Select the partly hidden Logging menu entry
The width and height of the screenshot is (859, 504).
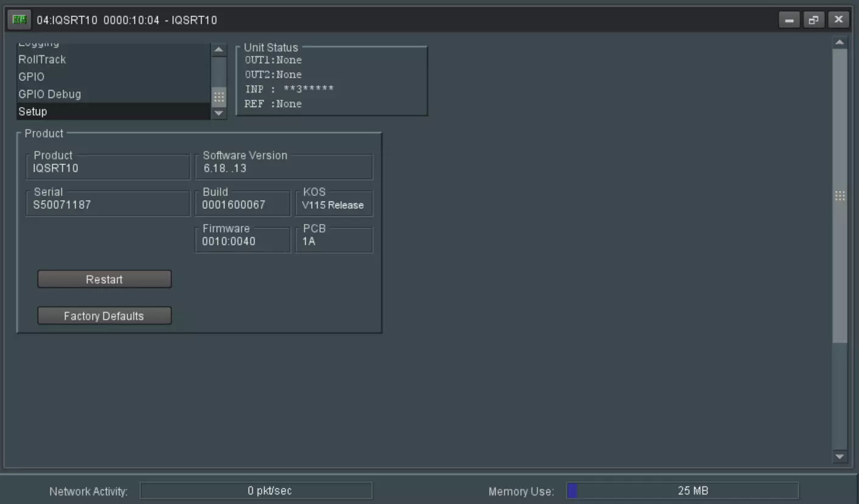click(113, 45)
